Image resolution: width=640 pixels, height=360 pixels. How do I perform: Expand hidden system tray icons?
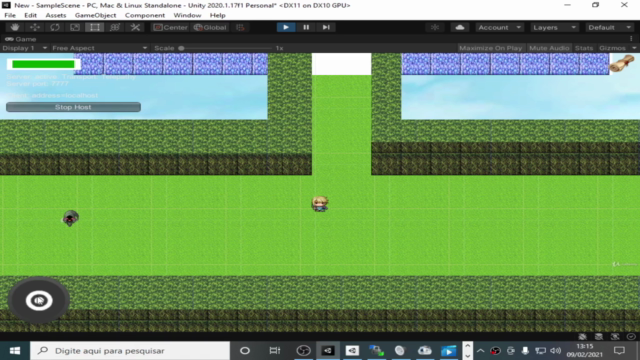click(x=480, y=351)
